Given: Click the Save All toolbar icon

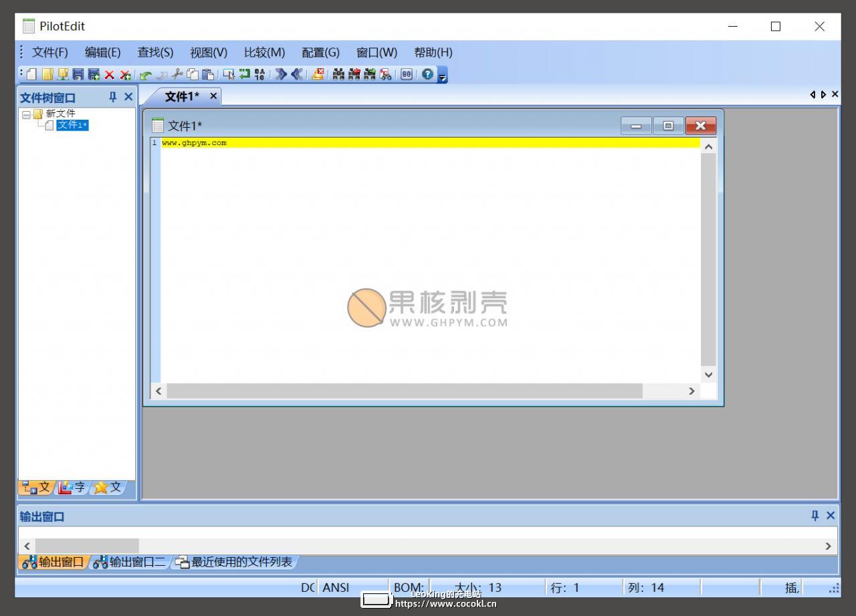Looking at the screenshot, I should (94, 74).
